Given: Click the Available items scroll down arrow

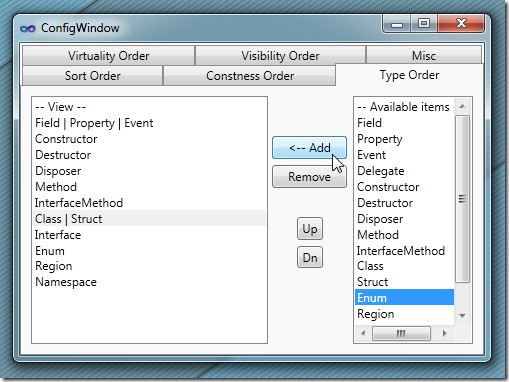Looking at the screenshot, I should tap(462, 315).
